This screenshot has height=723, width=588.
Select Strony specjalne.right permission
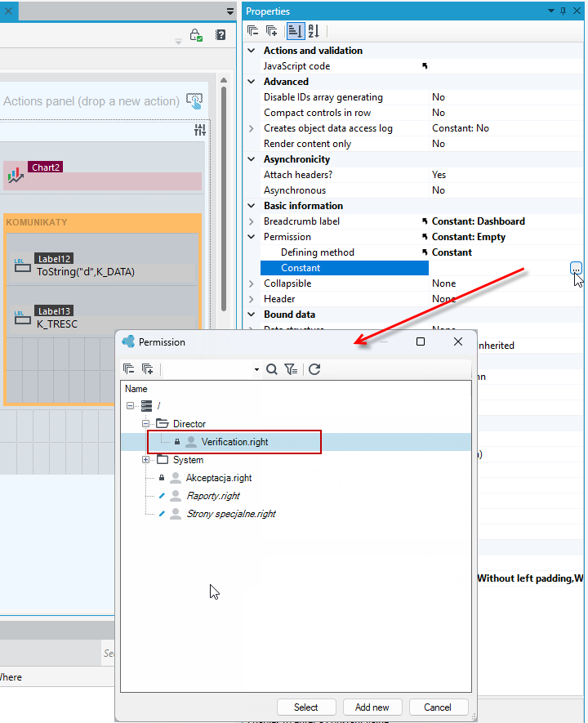coord(231,514)
